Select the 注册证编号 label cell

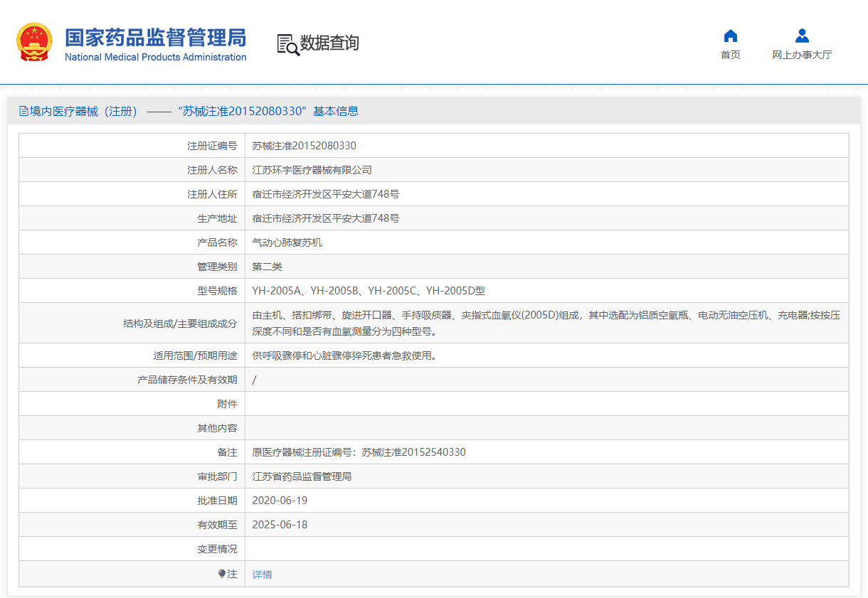132,146
